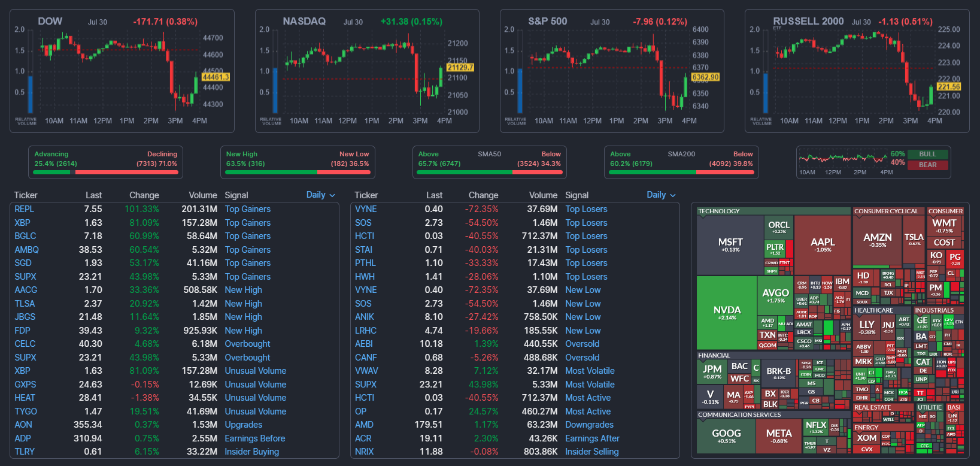Open the TLRY ticker link

point(25,452)
